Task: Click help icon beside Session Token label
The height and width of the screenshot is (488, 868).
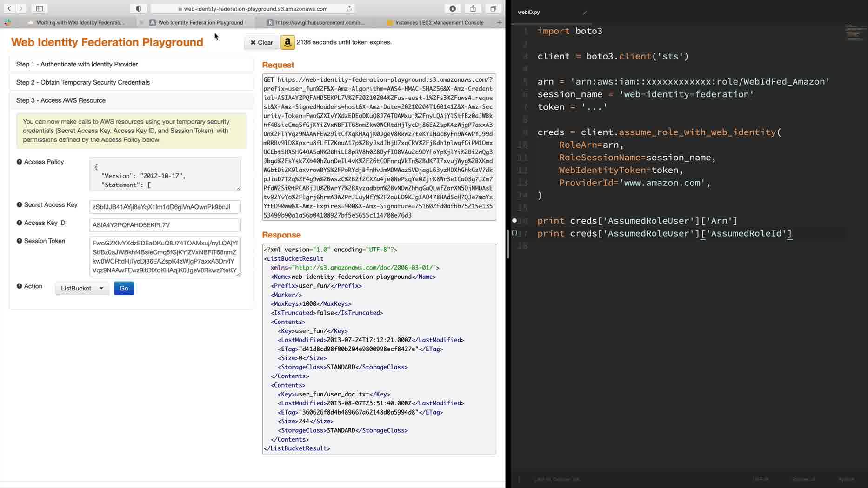Action: click(20, 241)
